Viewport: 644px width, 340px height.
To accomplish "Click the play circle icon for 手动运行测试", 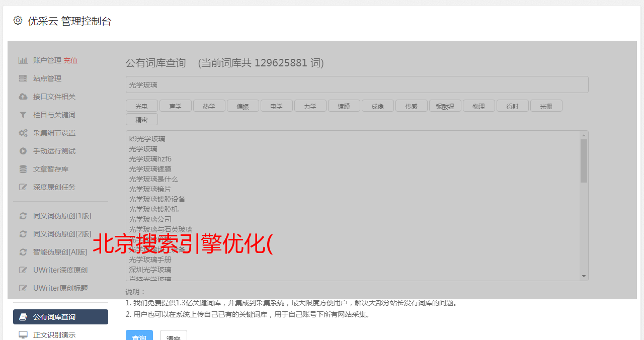I will click(x=23, y=151).
